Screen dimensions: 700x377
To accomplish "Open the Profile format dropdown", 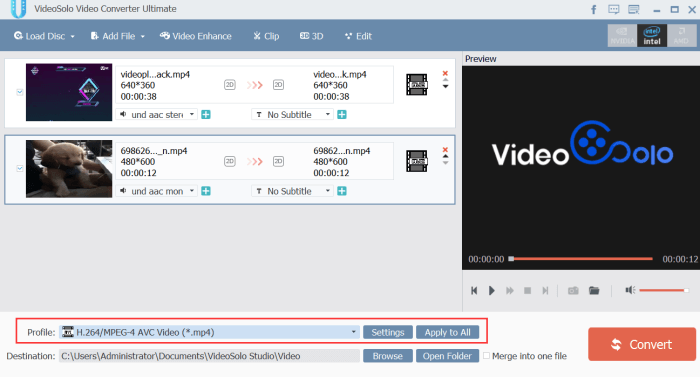I will pos(209,332).
